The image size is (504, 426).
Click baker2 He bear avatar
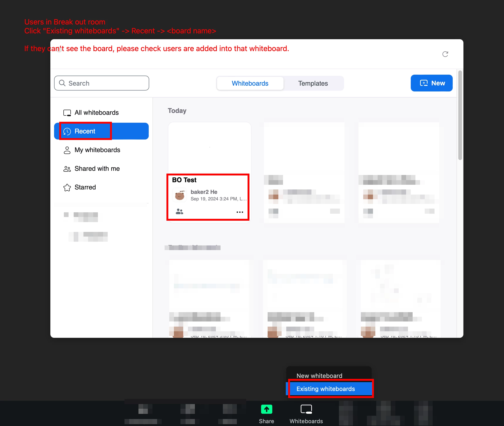(180, 195)
